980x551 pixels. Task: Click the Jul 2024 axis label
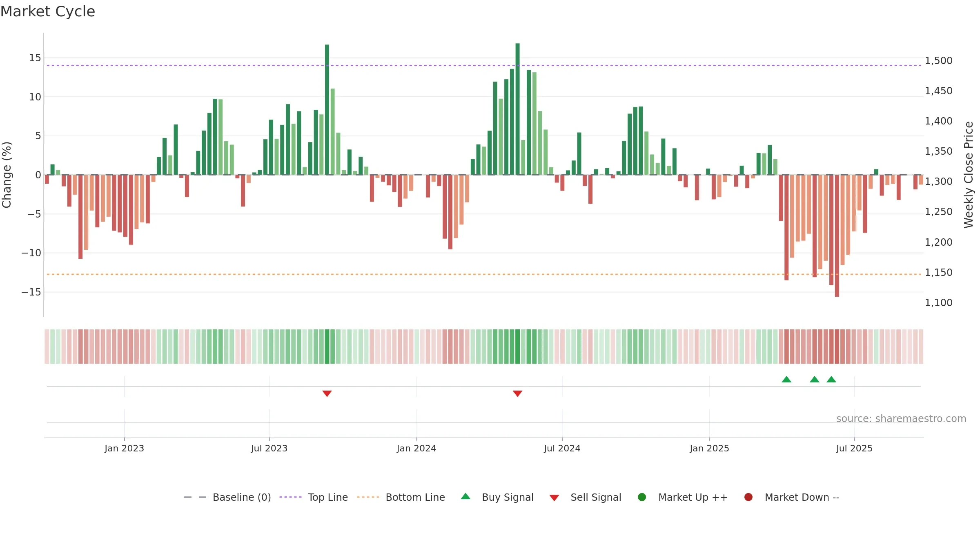[x=562, y=449]
